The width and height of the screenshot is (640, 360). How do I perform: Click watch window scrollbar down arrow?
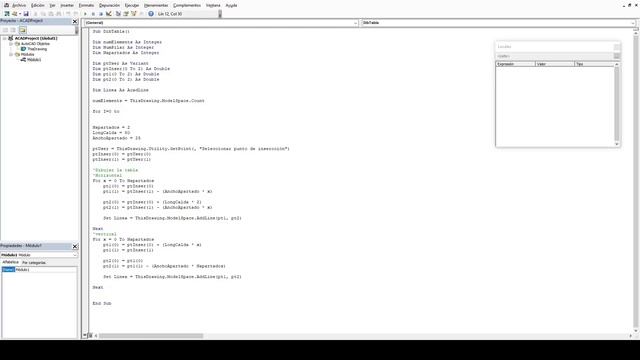pyautogui.click(x=617, y=144)
